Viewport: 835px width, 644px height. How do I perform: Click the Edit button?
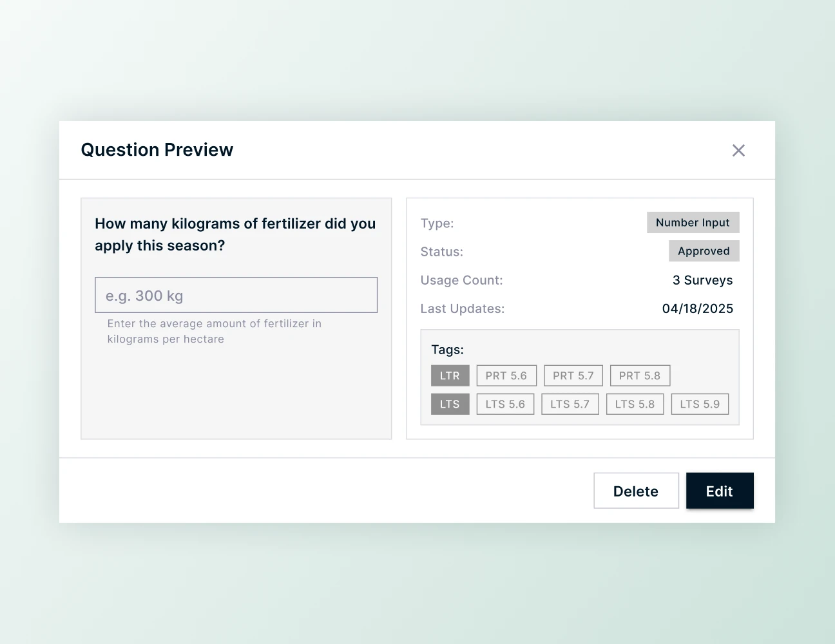pyautogui.click(x=720, y=491)
